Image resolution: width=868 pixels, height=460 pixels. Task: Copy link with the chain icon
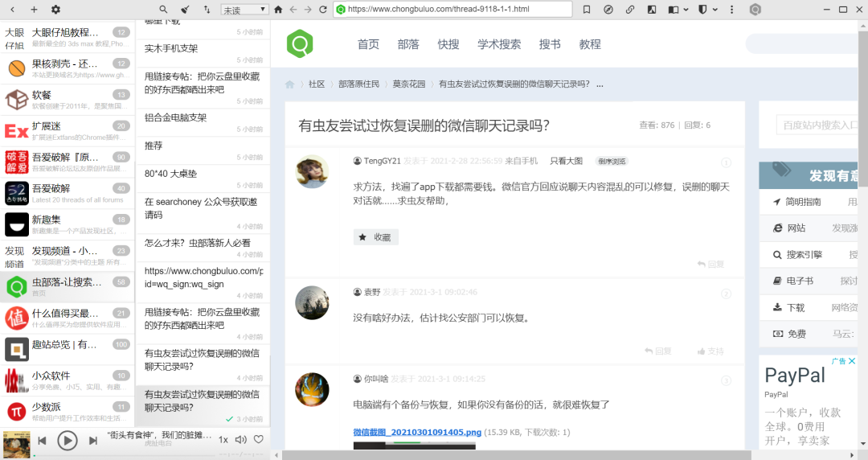[630, 10]
